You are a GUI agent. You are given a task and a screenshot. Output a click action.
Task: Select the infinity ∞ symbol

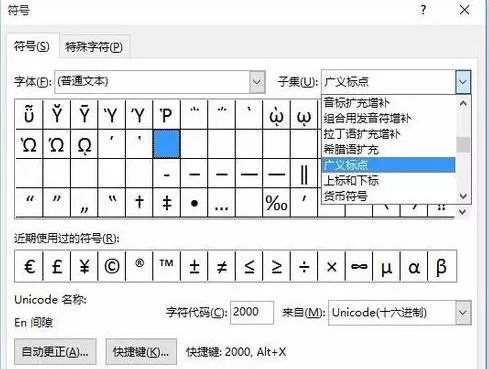(359, 266)
